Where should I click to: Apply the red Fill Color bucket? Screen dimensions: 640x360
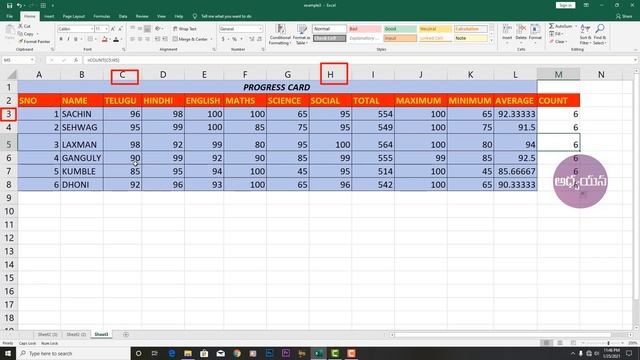pos(104,39)
